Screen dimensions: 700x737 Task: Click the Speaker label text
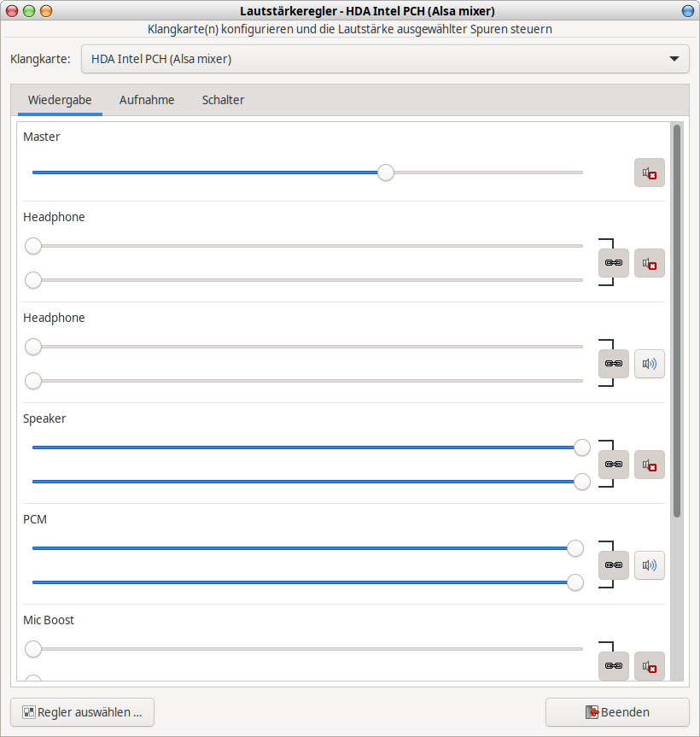tap(44, 418)
